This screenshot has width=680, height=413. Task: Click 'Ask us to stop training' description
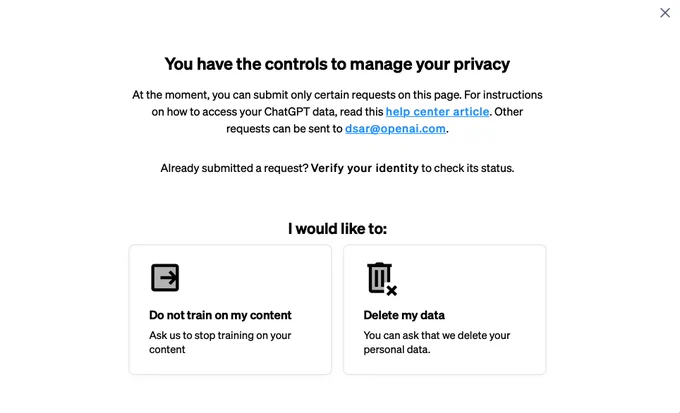point(220,342)
